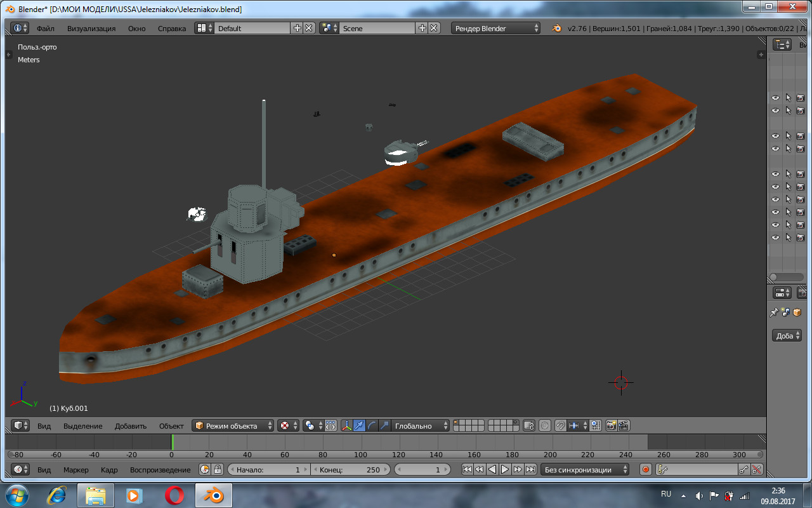This screenshot has height=508, width=812.
Task: Toggle the timeline frame range lock icon
Action: coord(218,470)
